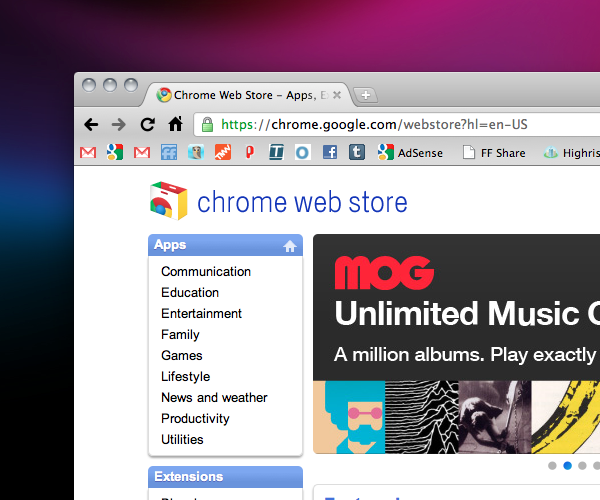Select the first grey carousel dot
The width and height of the screenshot is (600, 500).
[552, 466]
